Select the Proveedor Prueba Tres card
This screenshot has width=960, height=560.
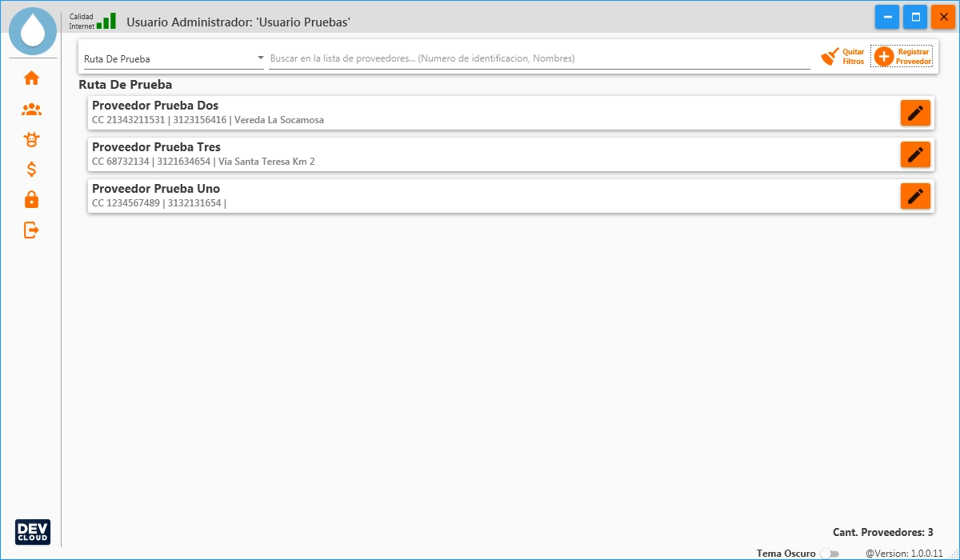point(480,154)
